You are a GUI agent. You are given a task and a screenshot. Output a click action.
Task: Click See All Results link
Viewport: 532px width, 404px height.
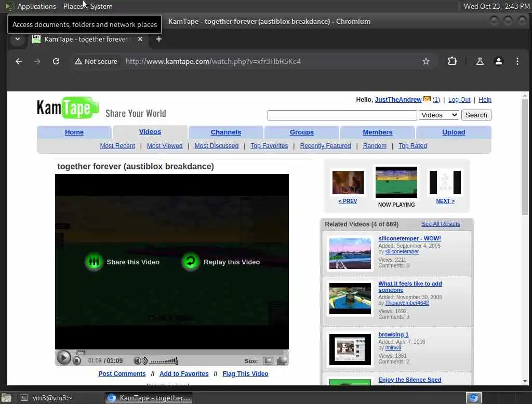click(x=441, y=224)
